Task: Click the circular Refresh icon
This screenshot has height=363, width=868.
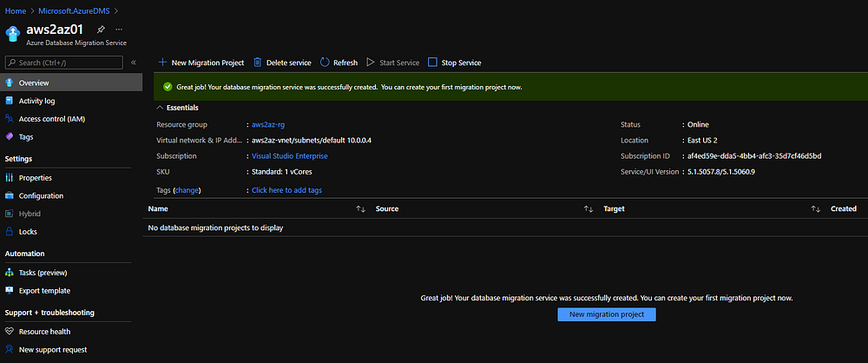Action: coord(325,63)
